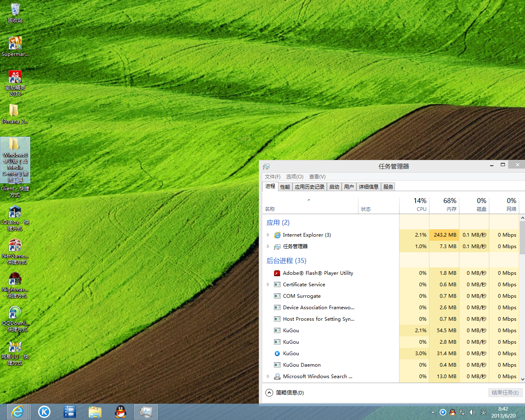Collapse to fewer details with 简略信息 button
The width and height of the screenshot is (525, 420).
pyautogui.click(x=285, y=393)
